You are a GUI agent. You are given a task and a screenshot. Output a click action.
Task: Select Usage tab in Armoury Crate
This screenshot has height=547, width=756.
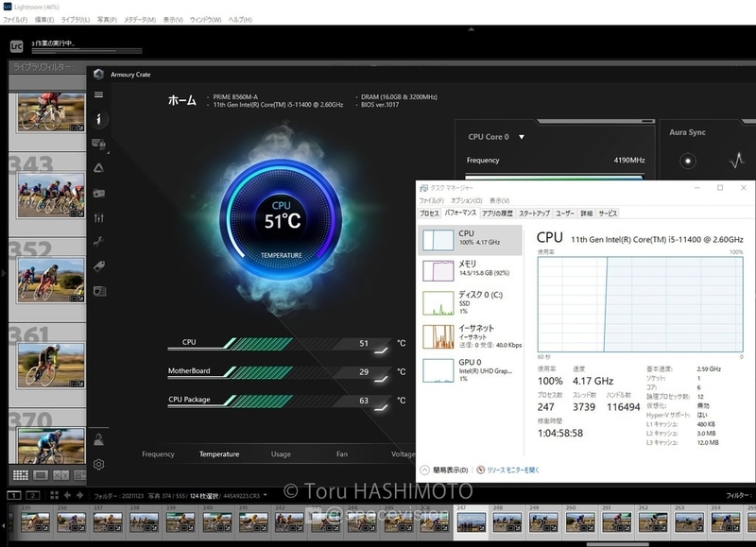click(x=281, y=454)
